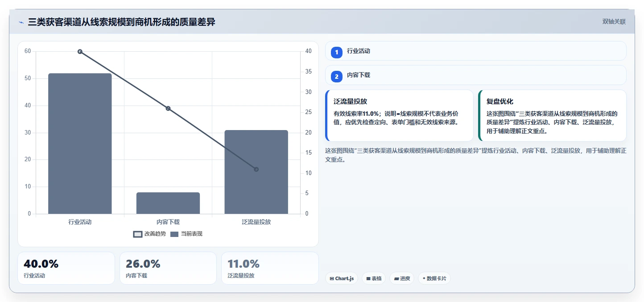Click the 内容下载 x-axis label
The height and width of the screenshot is (302, 644).
(168, 222)
